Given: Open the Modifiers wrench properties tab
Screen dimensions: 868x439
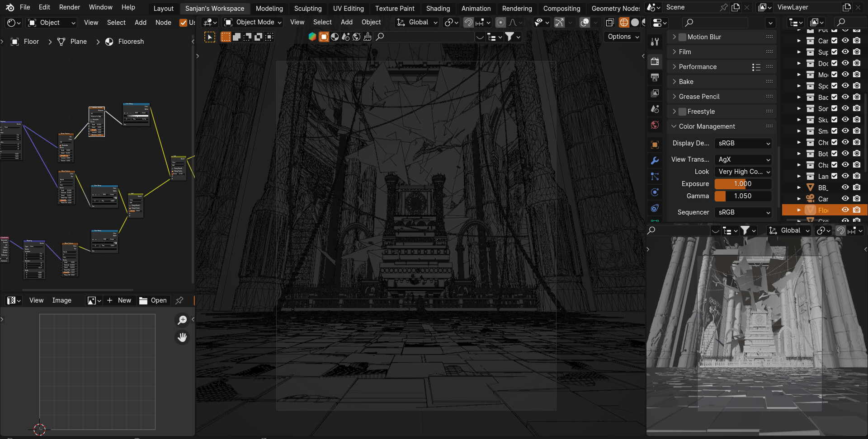Looking at the screenshot, I should tap(655, 161).
